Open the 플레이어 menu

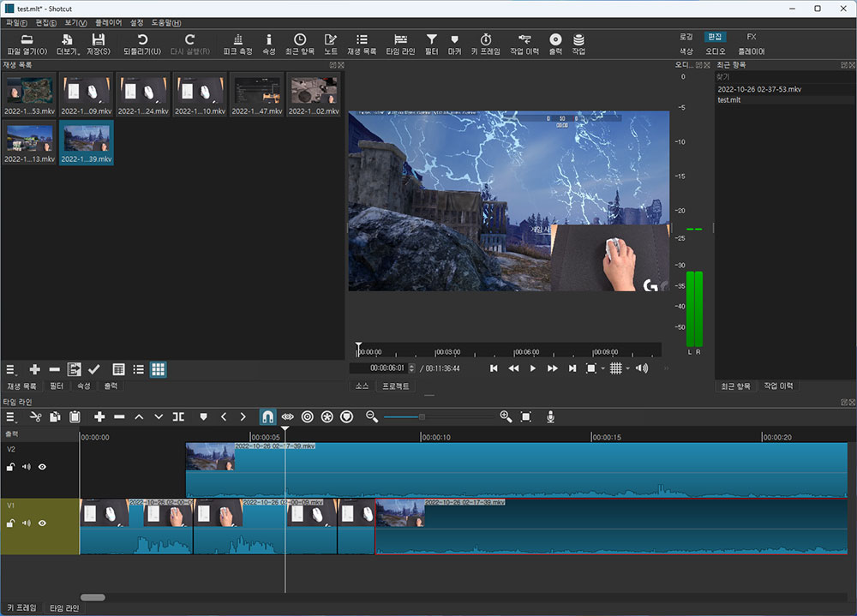tap(108, 23)
